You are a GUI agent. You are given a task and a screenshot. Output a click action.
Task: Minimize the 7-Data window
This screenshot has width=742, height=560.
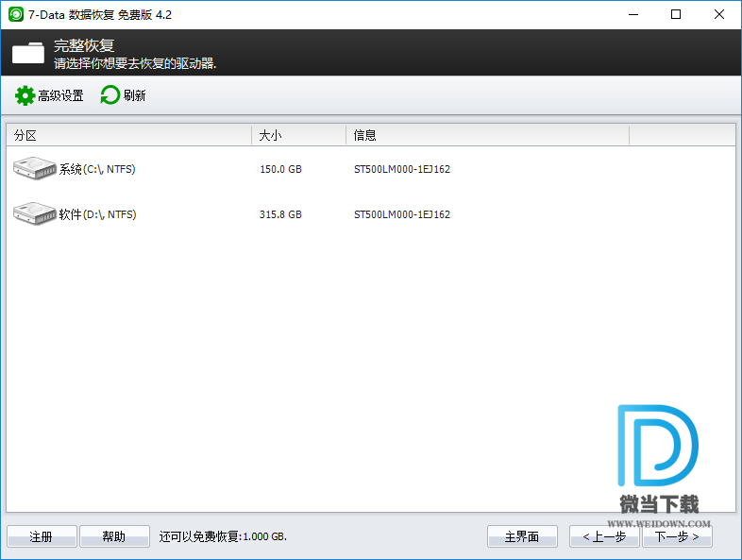[x=633, y=15]
